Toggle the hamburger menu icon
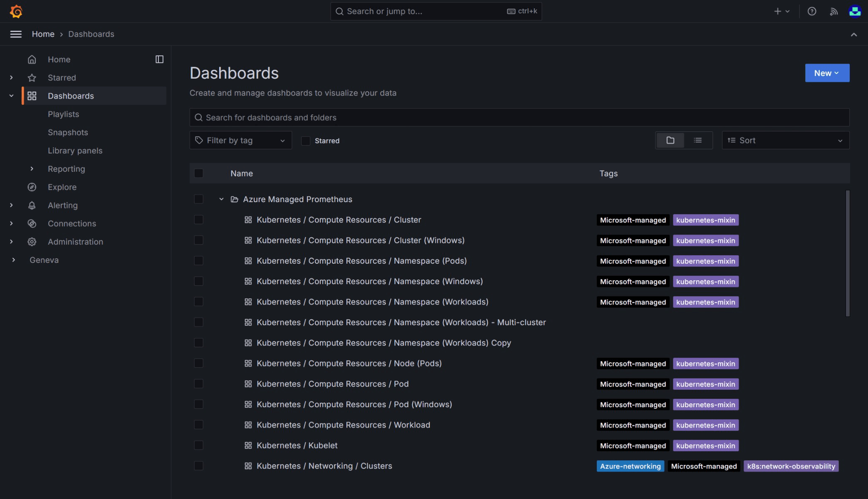The width and height of the screenshot is (868, 499). (16, 34)
